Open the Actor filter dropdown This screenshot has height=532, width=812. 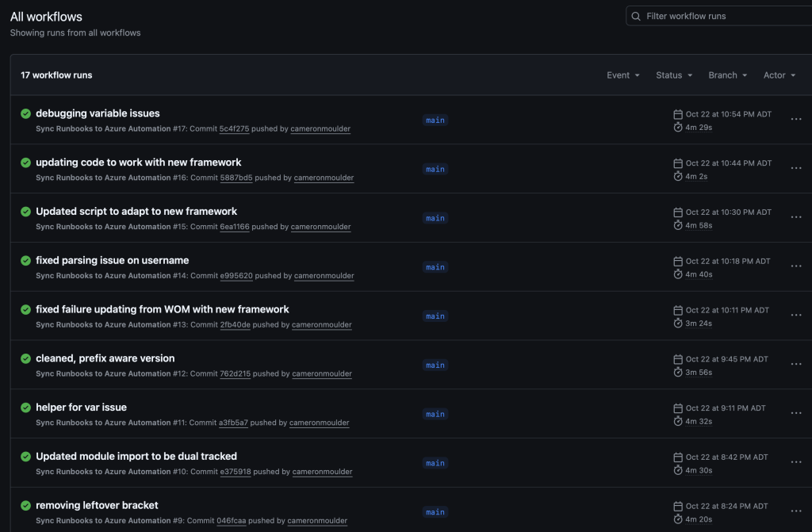click(x=779, y=75)
